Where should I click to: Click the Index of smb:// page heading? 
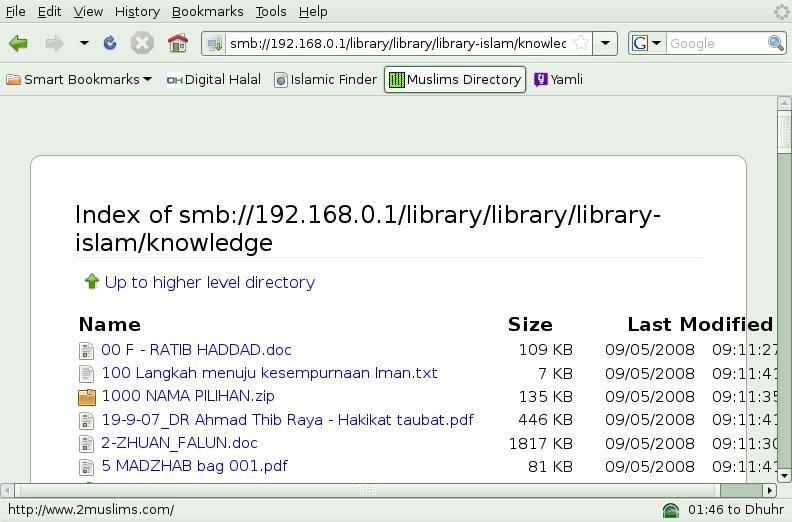[x=368, y=228]
